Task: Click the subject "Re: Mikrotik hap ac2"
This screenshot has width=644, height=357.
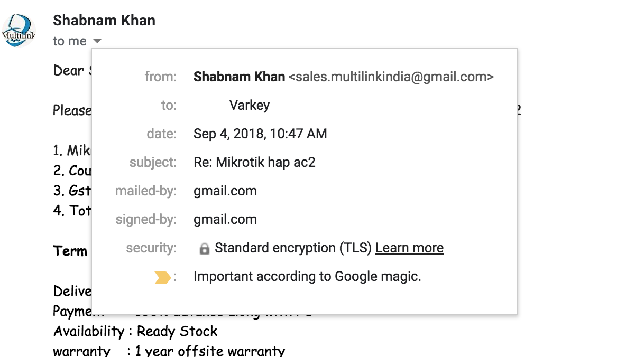Action: point(254,162)
